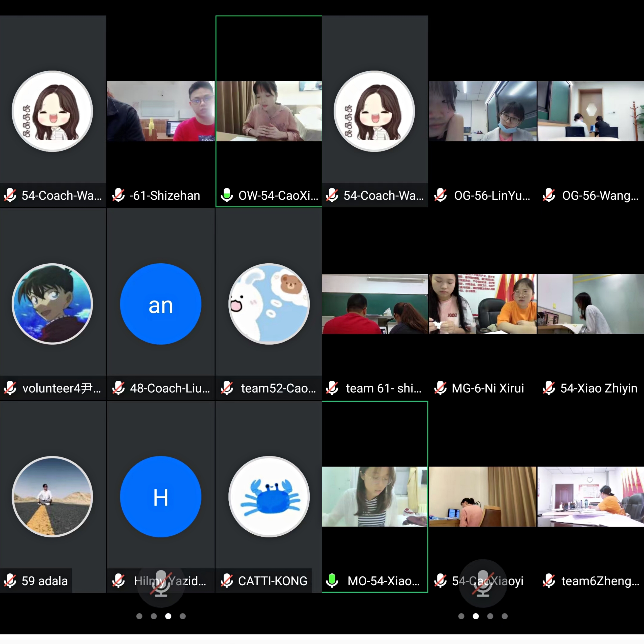
Task: Go to first page dot on left panel
Action: click(139, 616)
